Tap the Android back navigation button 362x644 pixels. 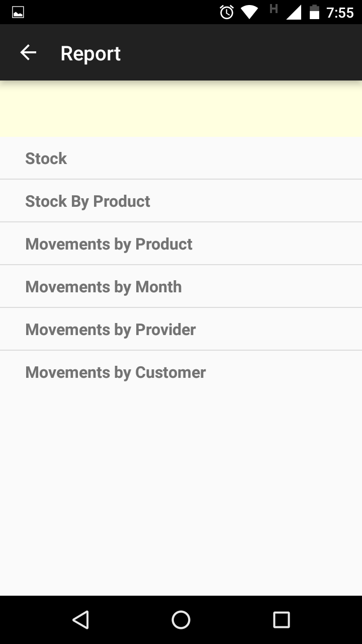click(x=80, y=620)
